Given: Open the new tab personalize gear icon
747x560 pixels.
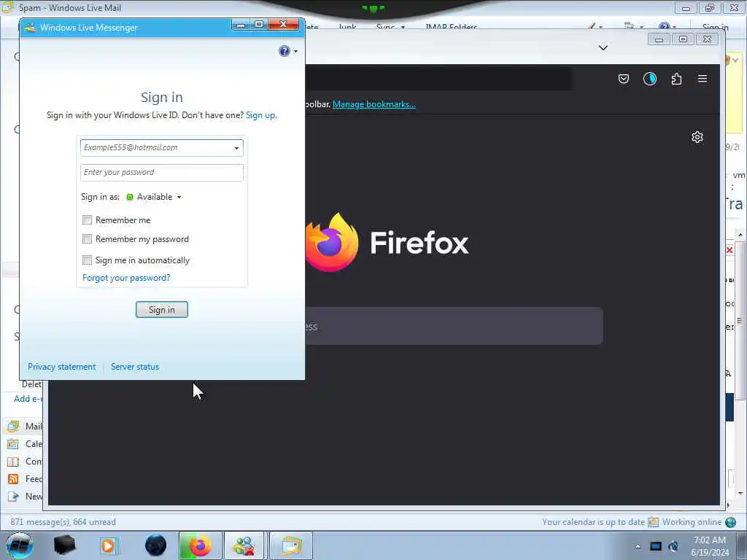Looking at the screenshot, I should tap(697, 137).
